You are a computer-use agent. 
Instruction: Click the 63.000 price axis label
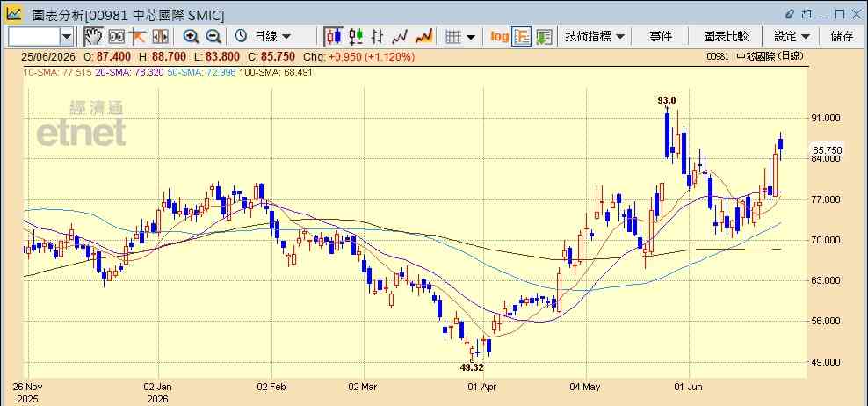point(826,280)
